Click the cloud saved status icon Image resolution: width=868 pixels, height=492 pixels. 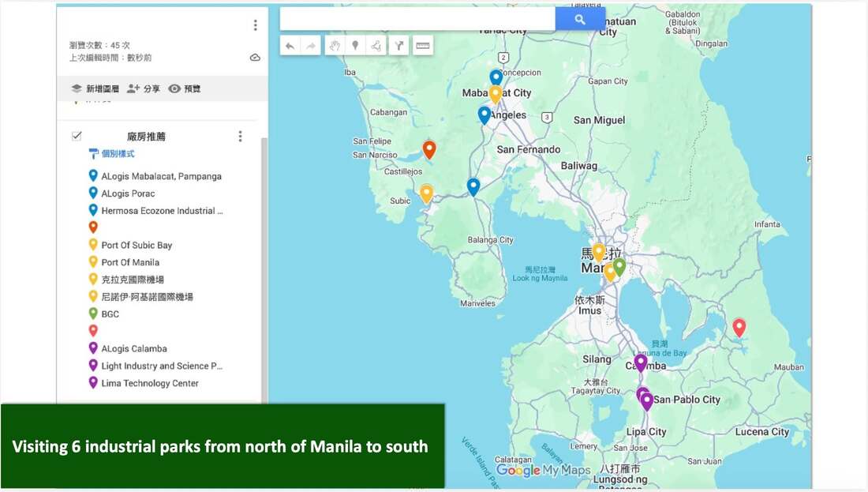(x=255, y=58)
